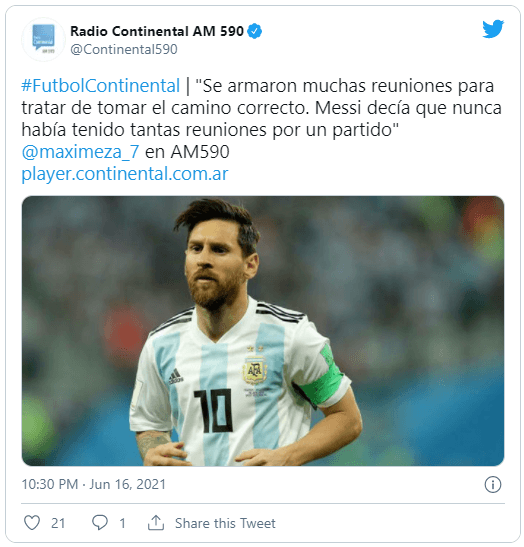The image size is (524, 547).
Task: Open player.continental.com.ar link
Action: coord(125,174)
